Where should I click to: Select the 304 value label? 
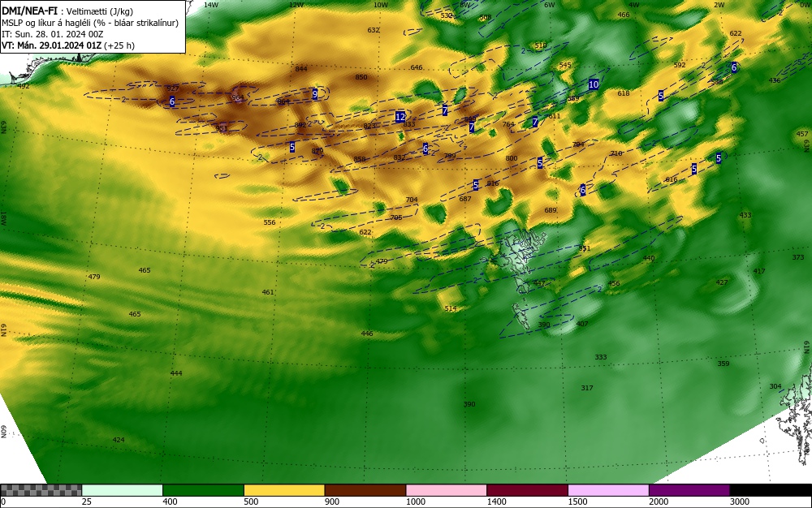click(775, 386)
